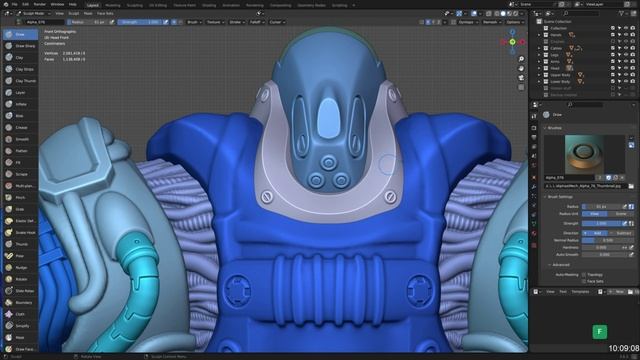Open the File menu
Image resolution: width=640 pixels, height=360 pixels.
(14, 4)
